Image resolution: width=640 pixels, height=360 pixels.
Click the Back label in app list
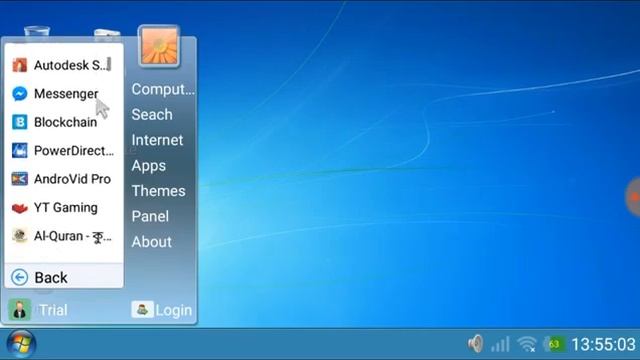tap(51, 278)
